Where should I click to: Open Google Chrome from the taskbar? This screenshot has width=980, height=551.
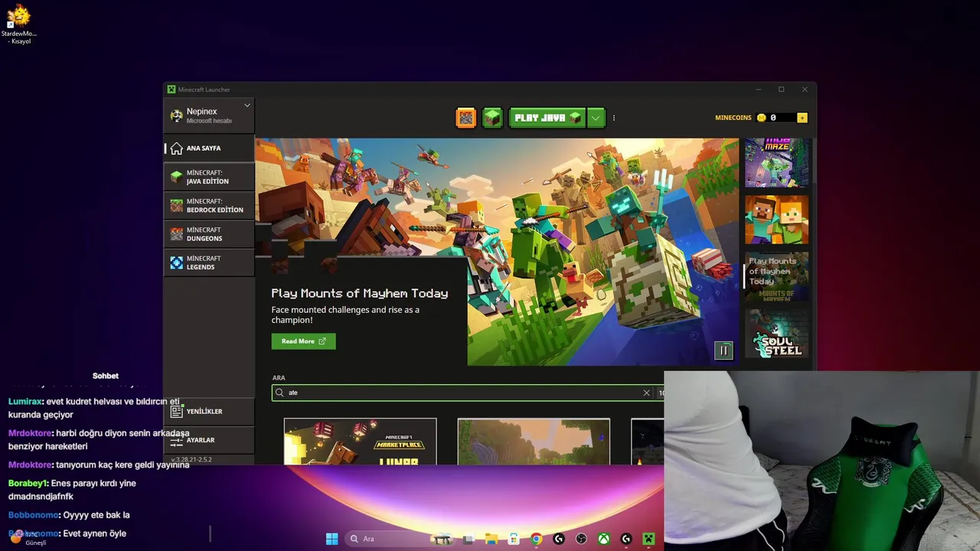[x=537, y=539]
